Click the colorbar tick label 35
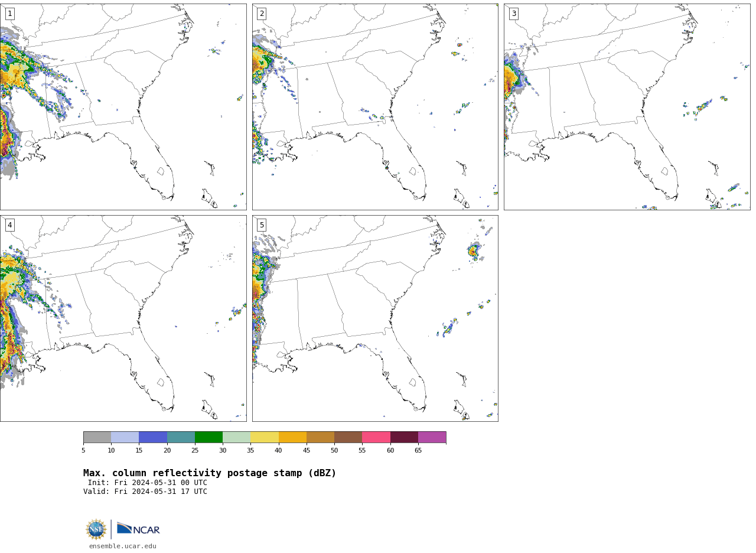The width and height of the screenshot is (756, 553). 250,451
